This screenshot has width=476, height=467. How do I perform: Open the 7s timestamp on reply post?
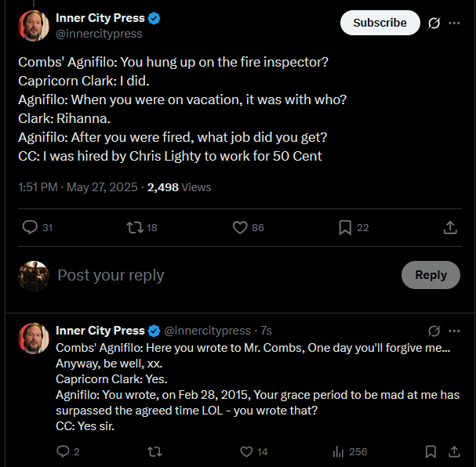[267, 331]
